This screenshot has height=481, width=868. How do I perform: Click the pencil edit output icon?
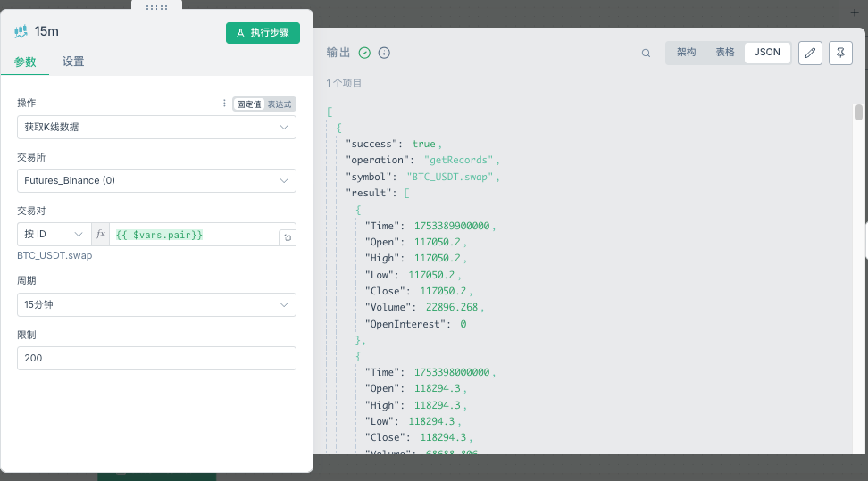point(809,53)
